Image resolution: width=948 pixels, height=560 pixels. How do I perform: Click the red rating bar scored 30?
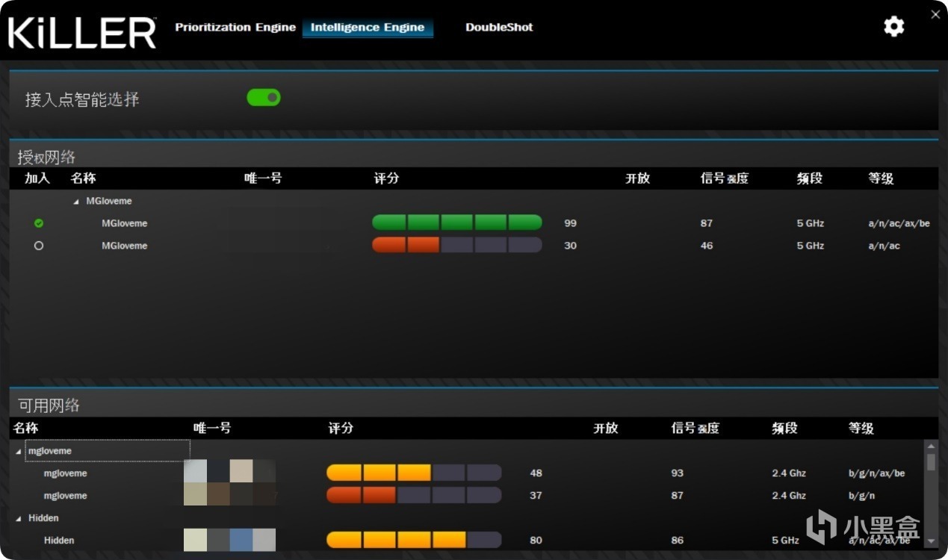click(x=456, y=245)
